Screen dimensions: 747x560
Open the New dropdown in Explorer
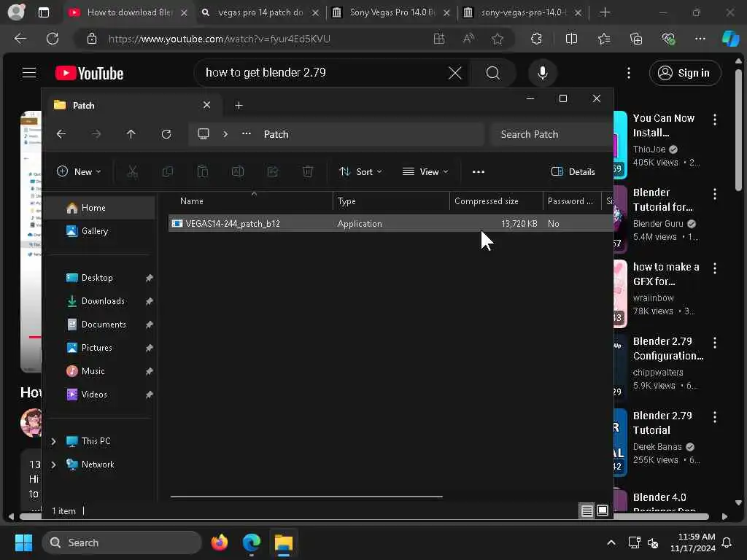click(x=79, y=172)
